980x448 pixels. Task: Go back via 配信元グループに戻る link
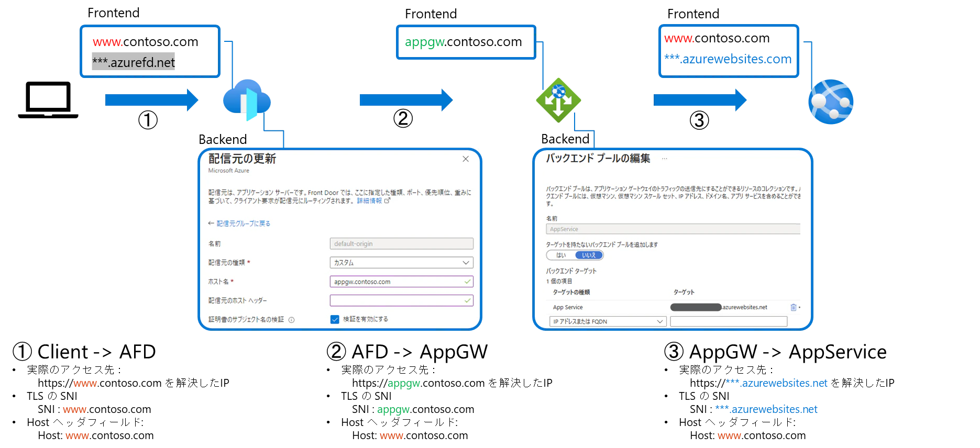pos(239,223)
